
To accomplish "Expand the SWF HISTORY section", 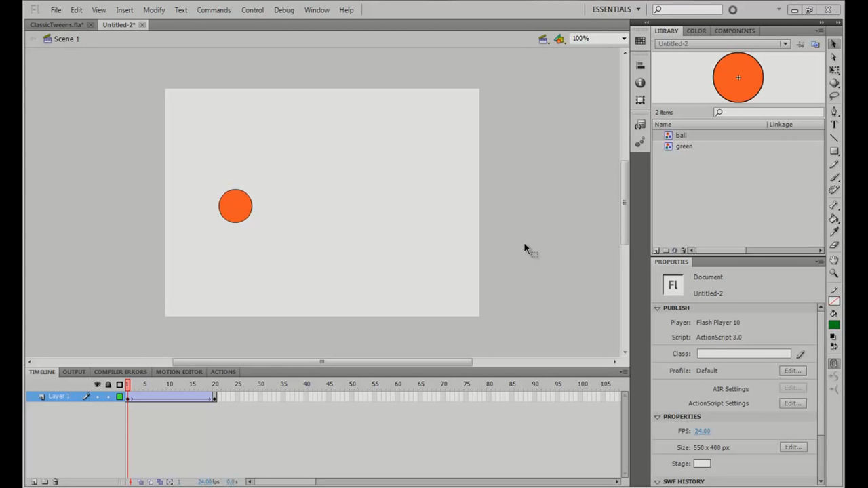I will click(x=657, y=482).
